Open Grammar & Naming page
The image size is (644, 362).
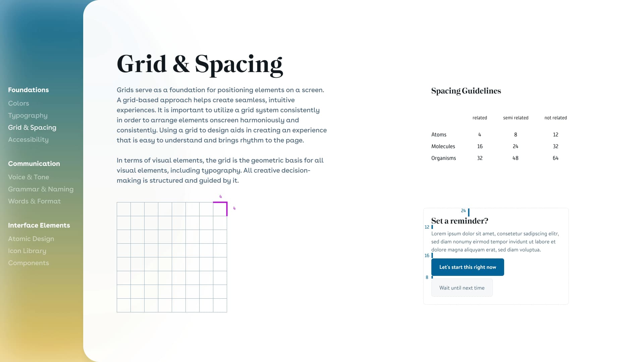(x=41, y=189)
